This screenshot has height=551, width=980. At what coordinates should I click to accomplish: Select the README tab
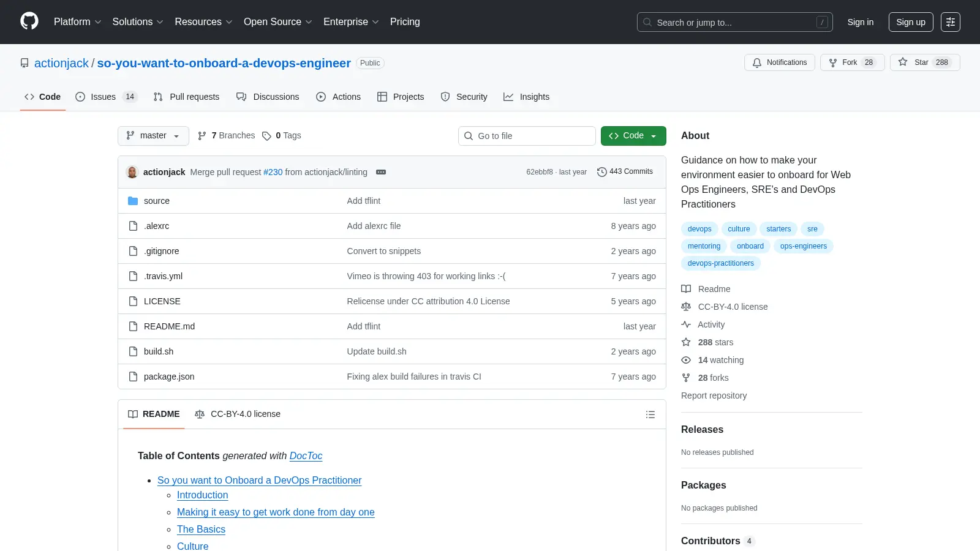pyautogui.click(x=154, y=414)
